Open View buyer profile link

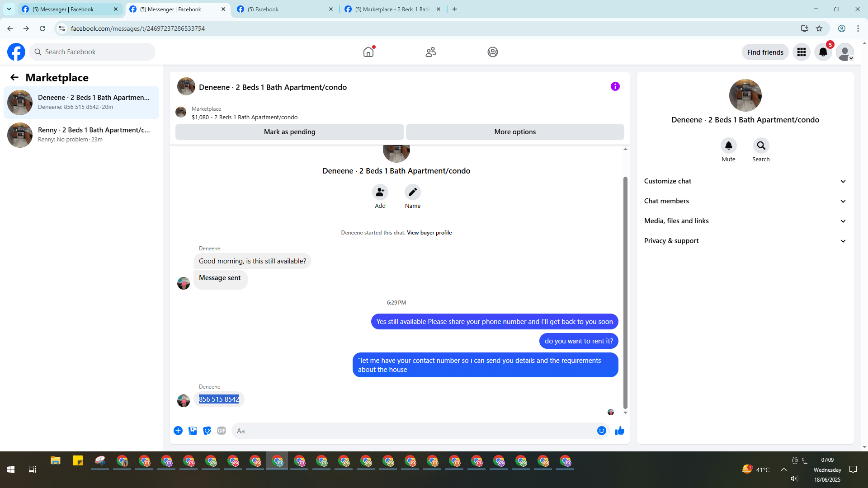[429, 233]
